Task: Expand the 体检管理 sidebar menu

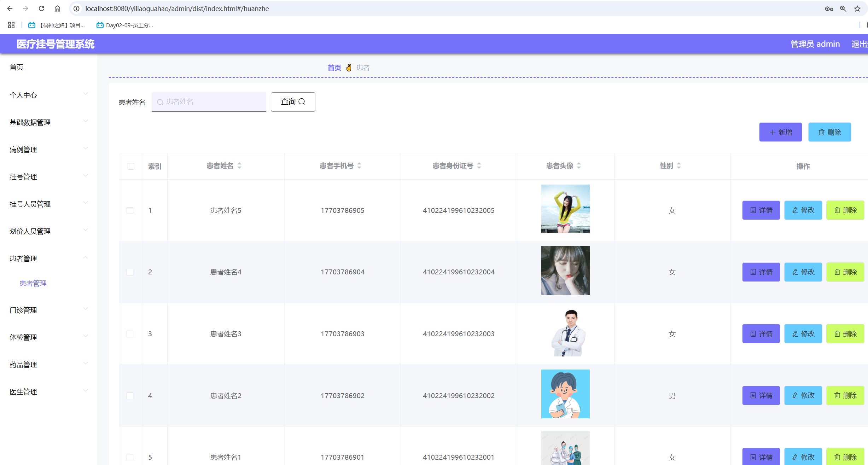Action: click(x=48, y=337)
